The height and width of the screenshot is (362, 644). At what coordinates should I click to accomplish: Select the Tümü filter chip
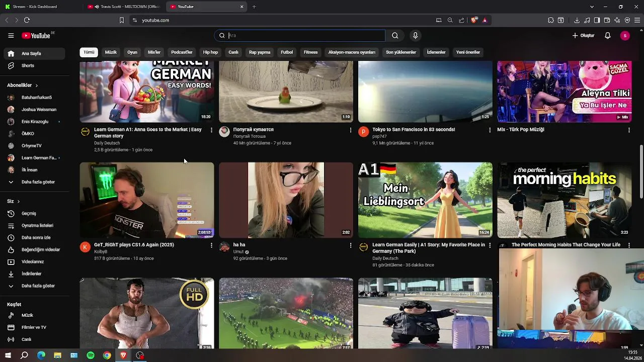(x=89, y=52)
